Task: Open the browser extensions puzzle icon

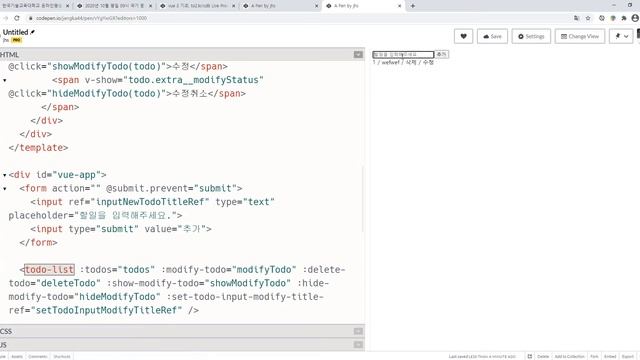Action: click(624, 18)
